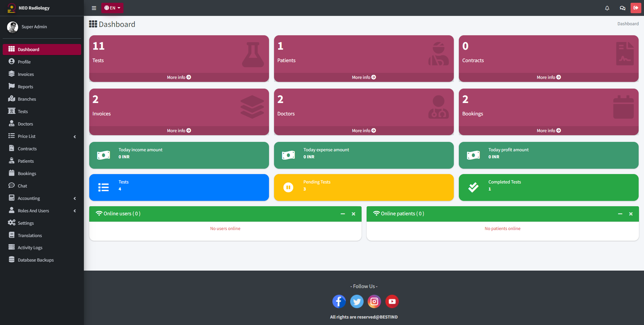The width and height of the screenshot is (644, 325).
Task: Minimize the Online patients panel
Action: point(620,214)
